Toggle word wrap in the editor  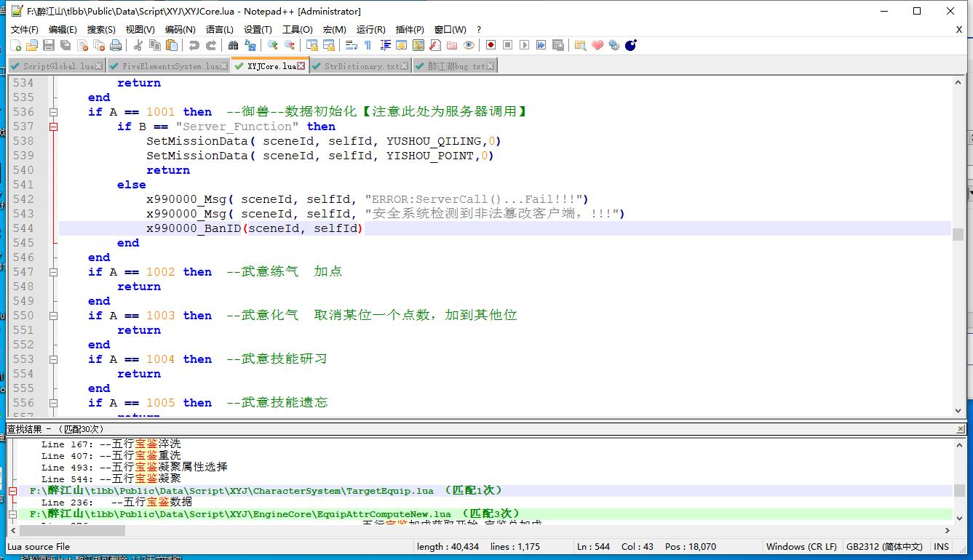coord(352,45)
